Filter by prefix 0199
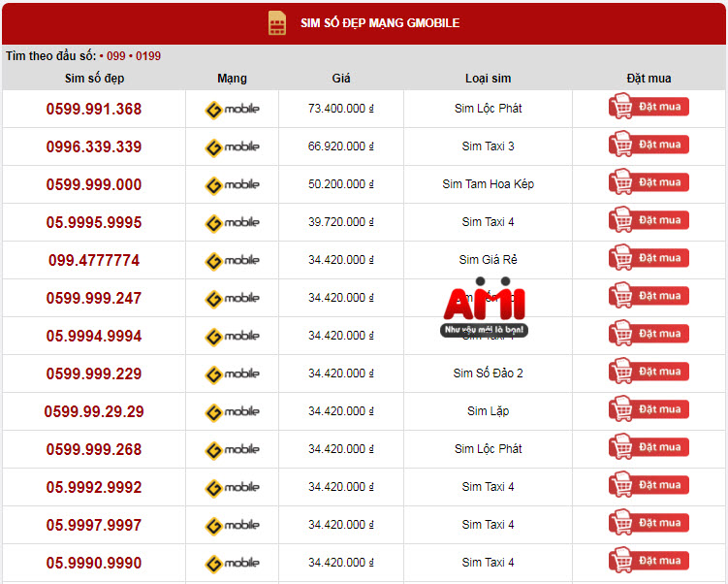The height and width of the screenshot is (584, 728). (148, 56)
